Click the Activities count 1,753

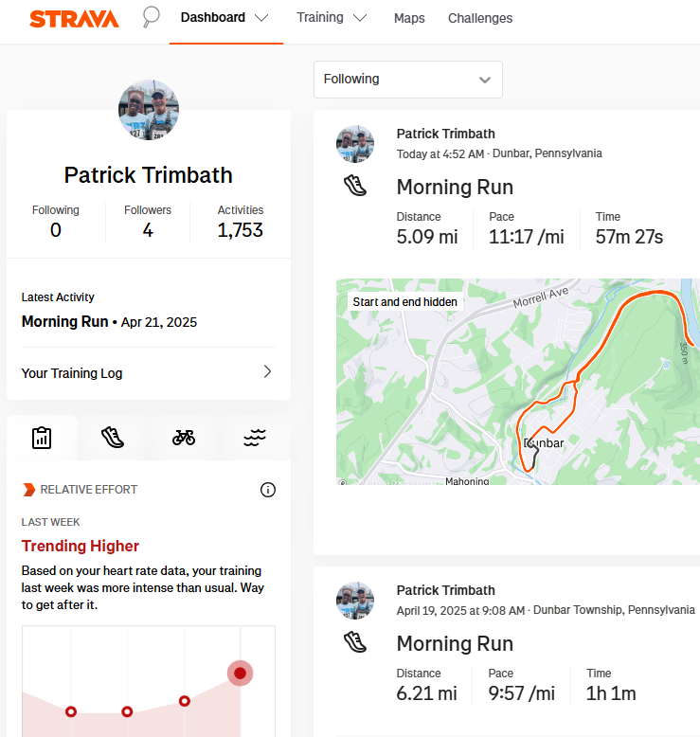coord(240,229)
